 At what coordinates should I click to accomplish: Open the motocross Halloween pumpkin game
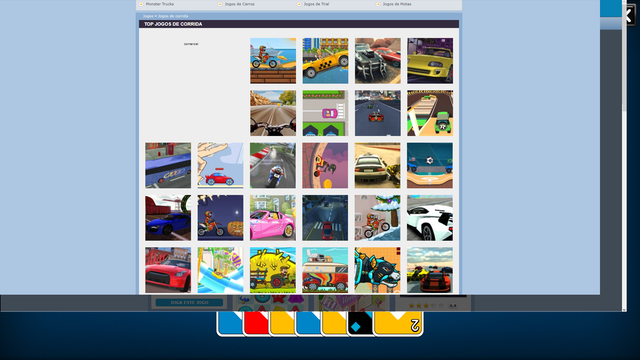click(220, 218)
